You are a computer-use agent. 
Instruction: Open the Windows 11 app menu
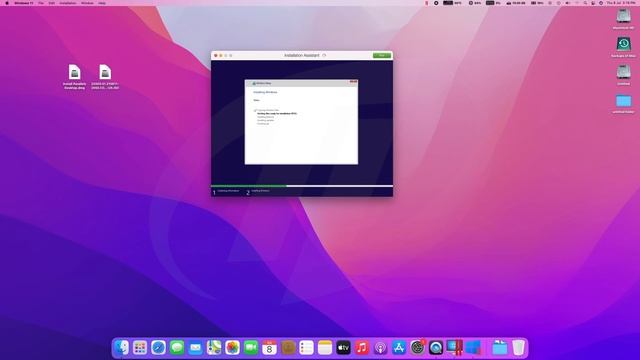24,3
